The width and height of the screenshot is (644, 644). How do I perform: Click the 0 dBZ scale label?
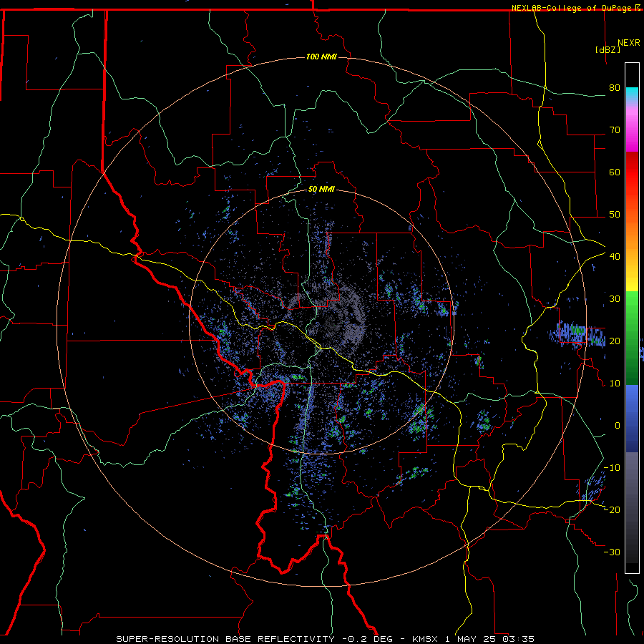[x=618, y=426]
